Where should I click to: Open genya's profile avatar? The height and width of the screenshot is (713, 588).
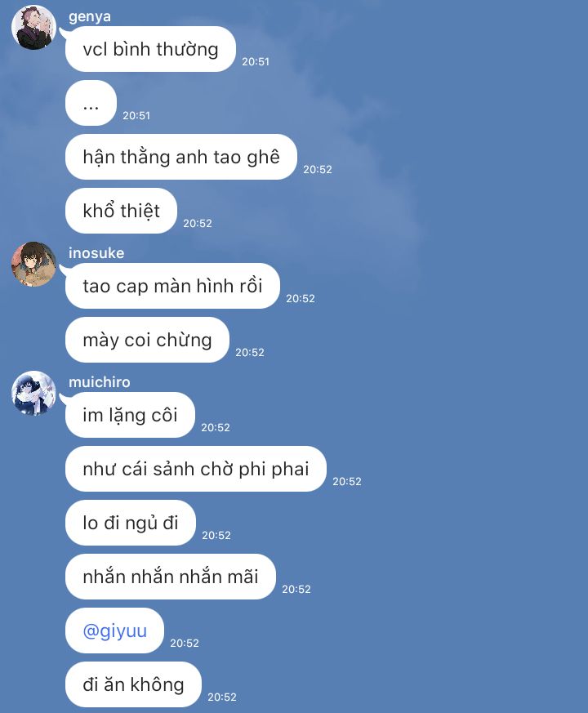[33, 27]
